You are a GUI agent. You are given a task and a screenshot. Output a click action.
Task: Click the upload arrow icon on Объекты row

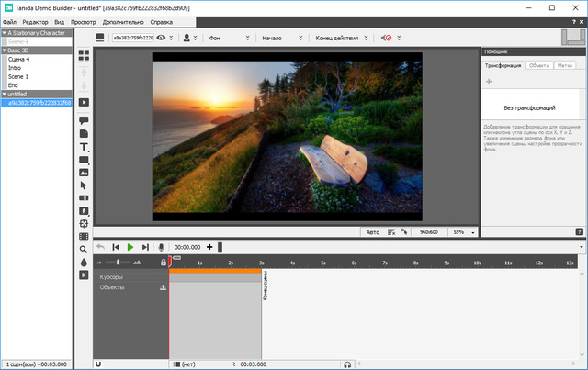163,287
